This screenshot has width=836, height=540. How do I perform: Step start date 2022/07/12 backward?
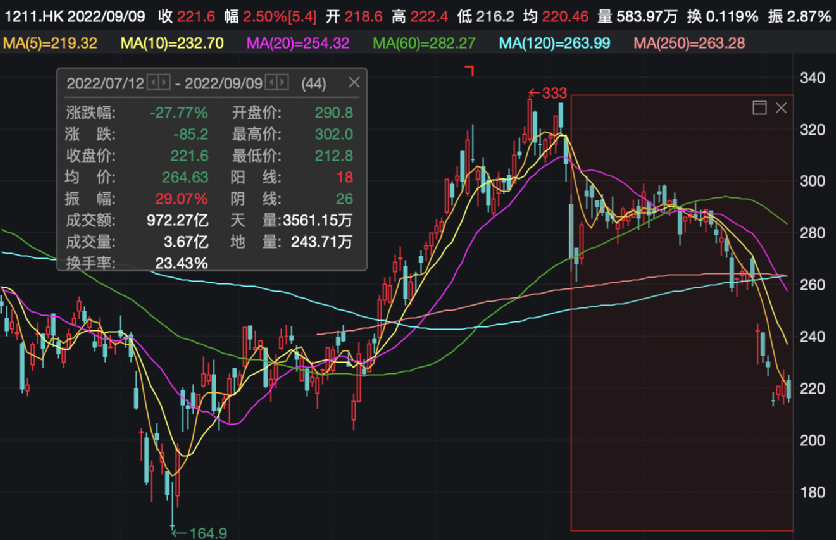[152, 83]
